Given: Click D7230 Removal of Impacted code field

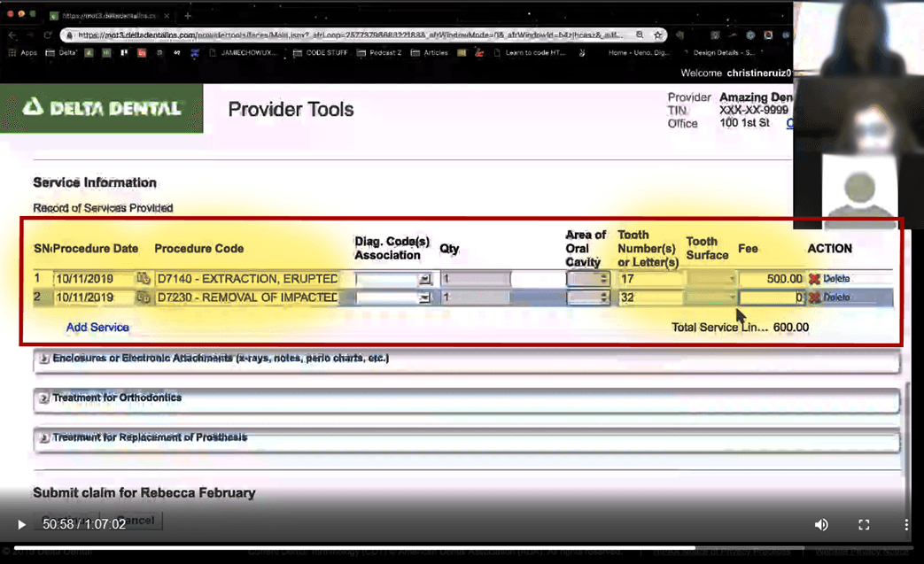Looking at the screenshot, I should click(x=247, y=297).
